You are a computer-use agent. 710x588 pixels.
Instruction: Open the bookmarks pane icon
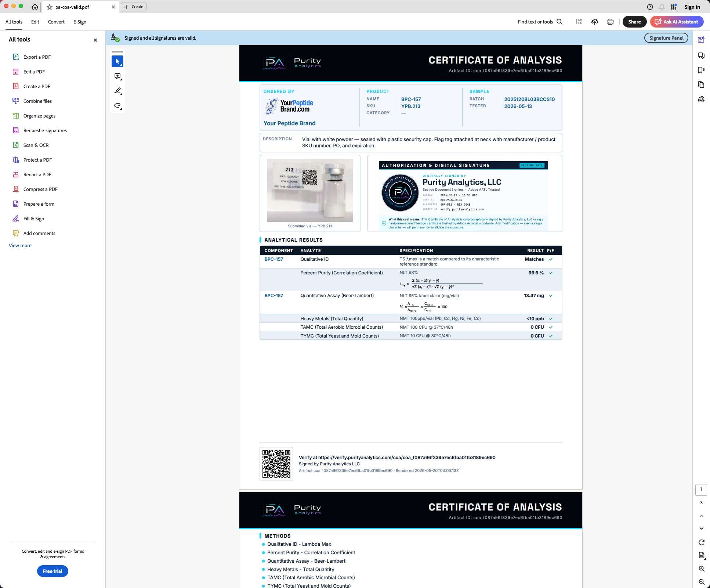[x=701, y=70]
